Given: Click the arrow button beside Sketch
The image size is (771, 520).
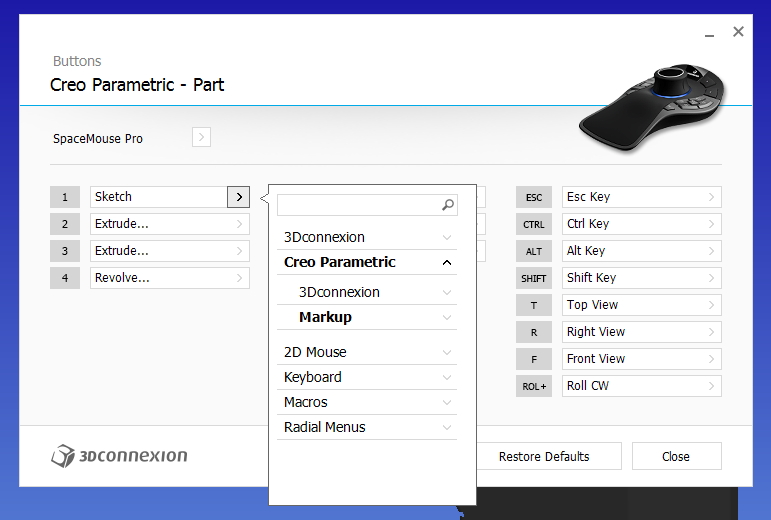Looking at the screenshot, I should point(238,197).
